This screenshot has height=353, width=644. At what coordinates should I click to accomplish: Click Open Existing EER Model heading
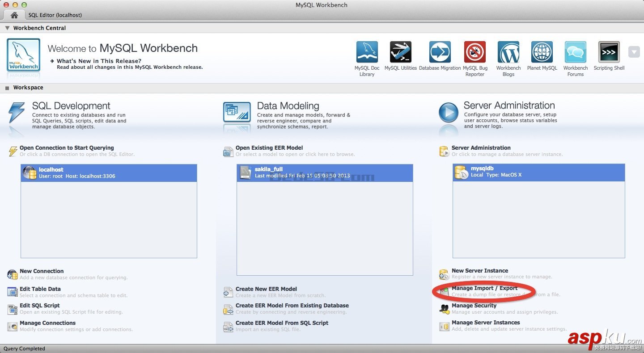click(x=269, y=148)
